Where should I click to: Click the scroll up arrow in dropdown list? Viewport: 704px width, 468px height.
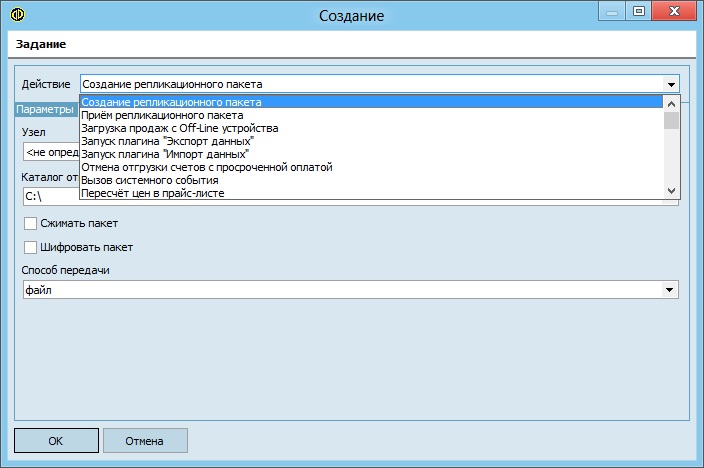(x=671, y=104)
